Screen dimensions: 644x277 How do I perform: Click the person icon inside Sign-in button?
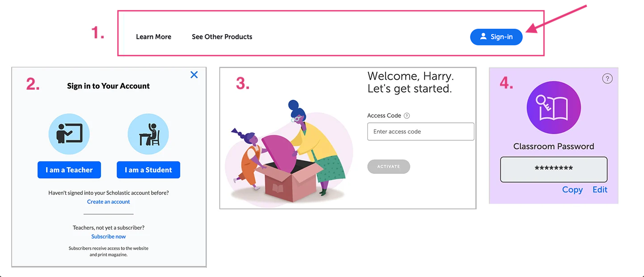point(483,36)
